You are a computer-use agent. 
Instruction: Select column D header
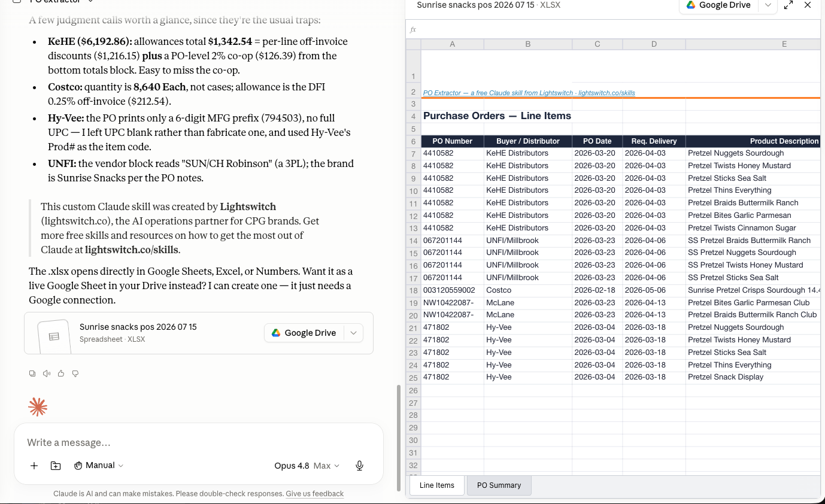(x=654, y=44)
